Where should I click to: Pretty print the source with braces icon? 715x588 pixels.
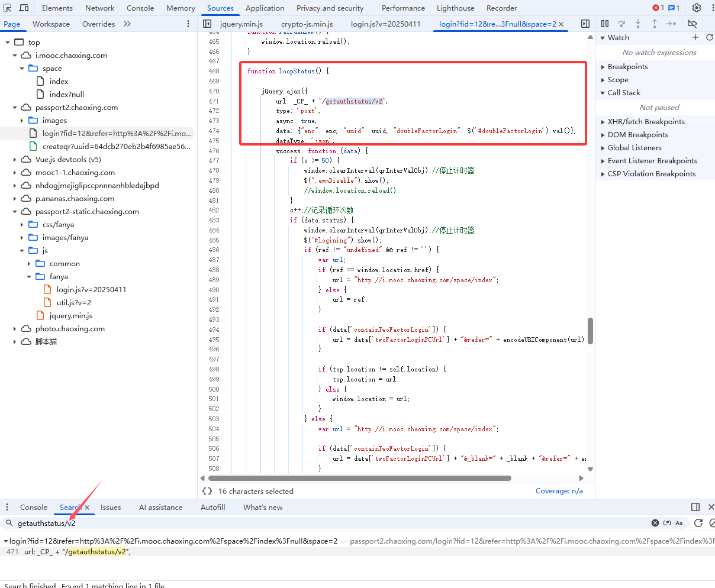207,491
